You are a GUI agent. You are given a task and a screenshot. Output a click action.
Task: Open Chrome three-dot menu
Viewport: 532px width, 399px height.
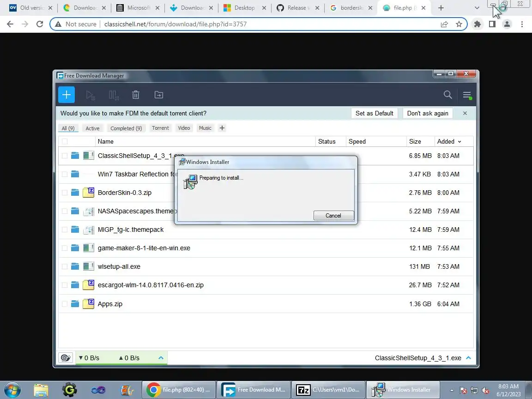coord(522,24)
